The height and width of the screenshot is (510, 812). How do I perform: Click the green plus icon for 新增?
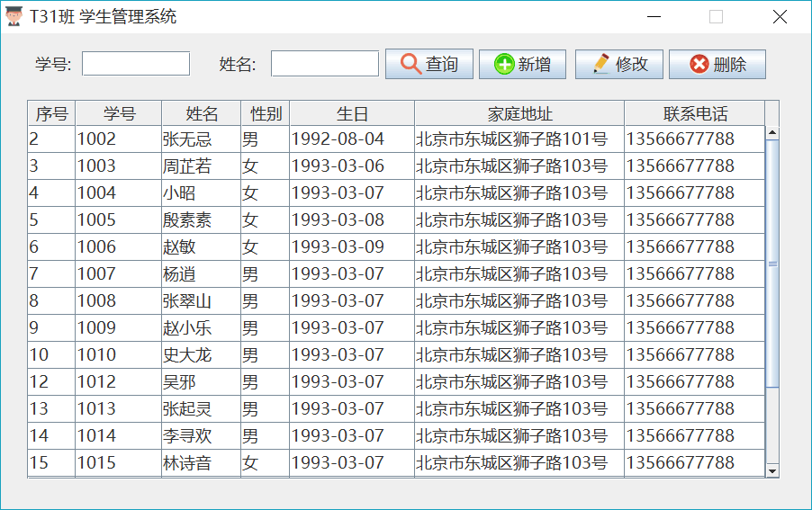(x=504, y=64)
